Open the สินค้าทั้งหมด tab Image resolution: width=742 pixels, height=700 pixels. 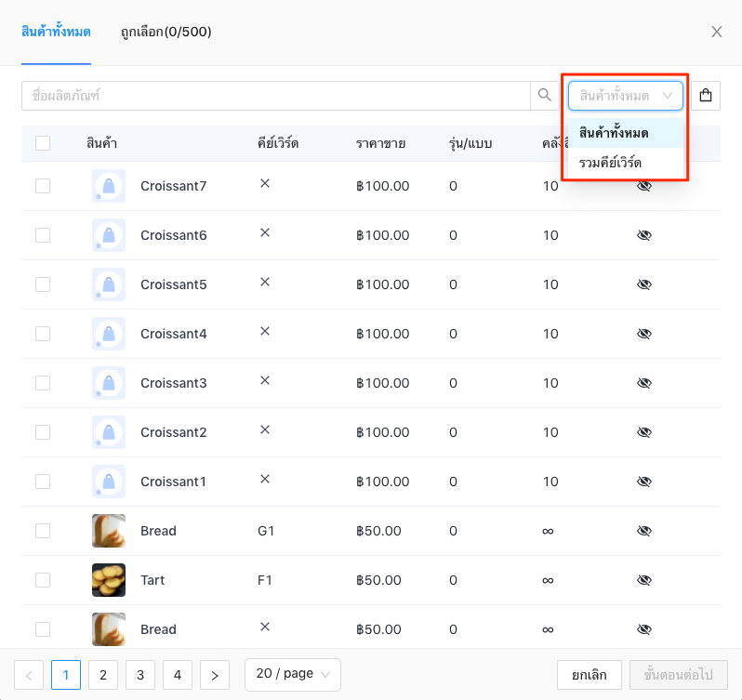tap(56, 33)
